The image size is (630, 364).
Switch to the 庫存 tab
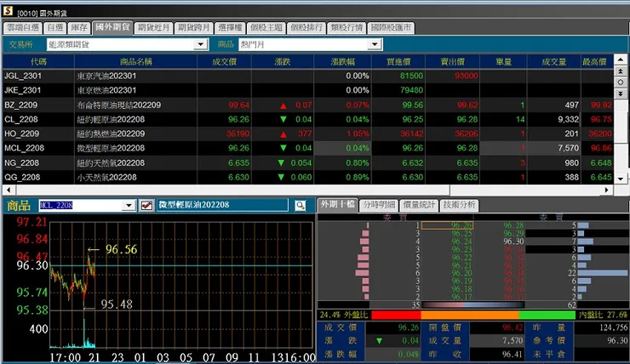point(79,28)
